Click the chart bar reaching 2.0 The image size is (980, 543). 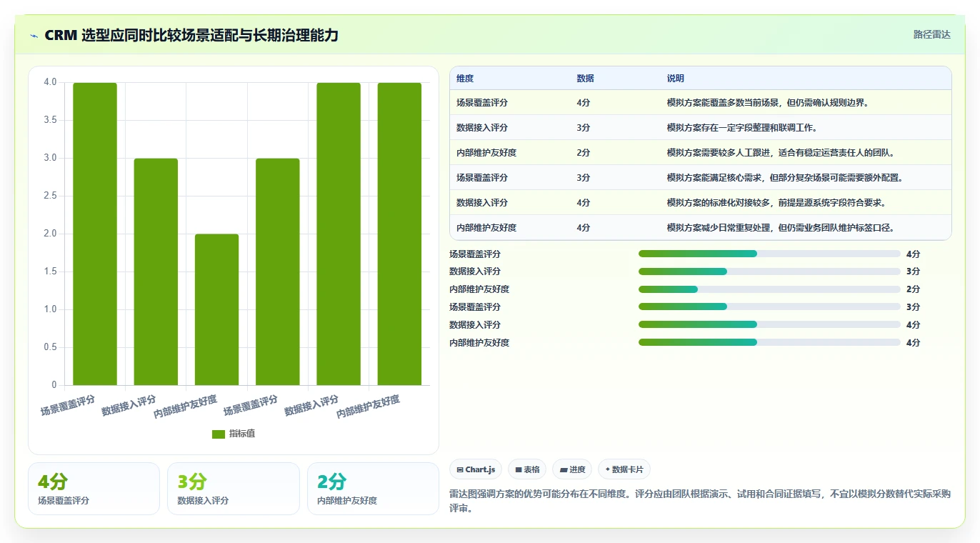[x=216, y=309]
